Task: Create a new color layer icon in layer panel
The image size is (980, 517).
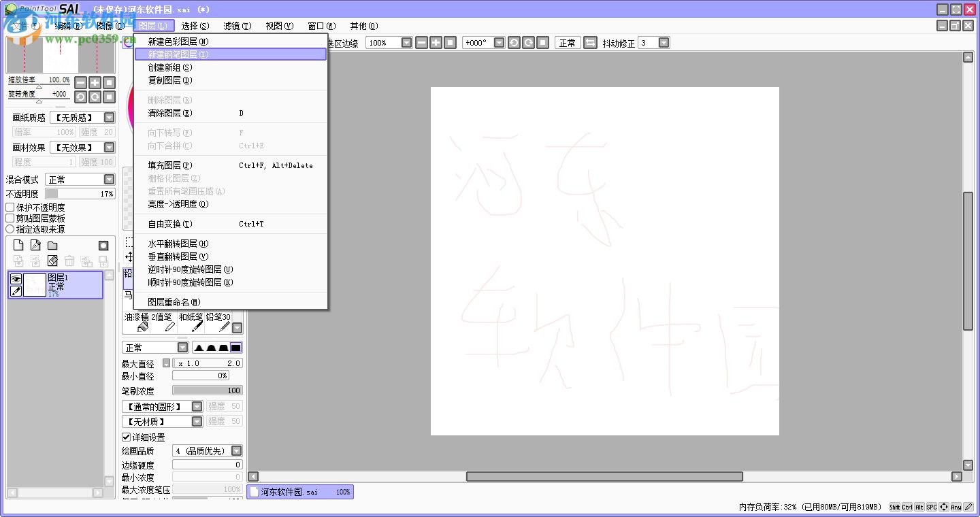Action: coord(19,245)
